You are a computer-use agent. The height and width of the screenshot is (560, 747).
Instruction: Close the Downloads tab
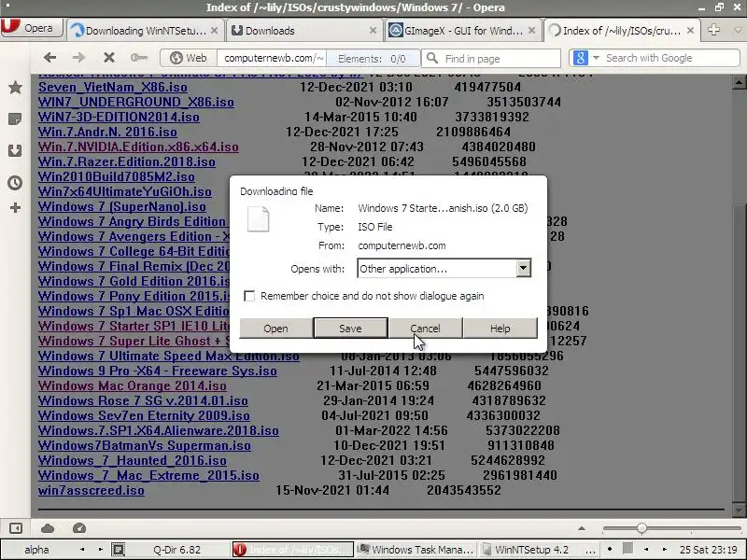pyautogui.click(x=373, y=31)
